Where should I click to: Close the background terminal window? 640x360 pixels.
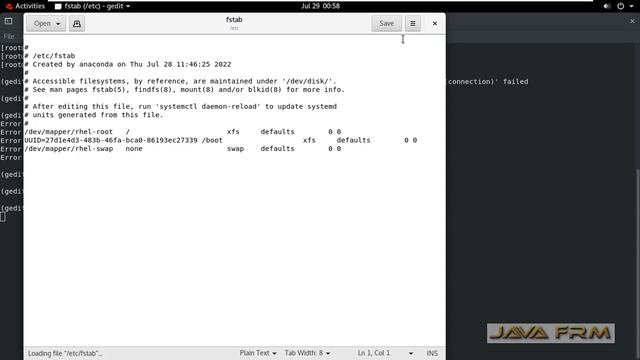[x=632, y=21]
